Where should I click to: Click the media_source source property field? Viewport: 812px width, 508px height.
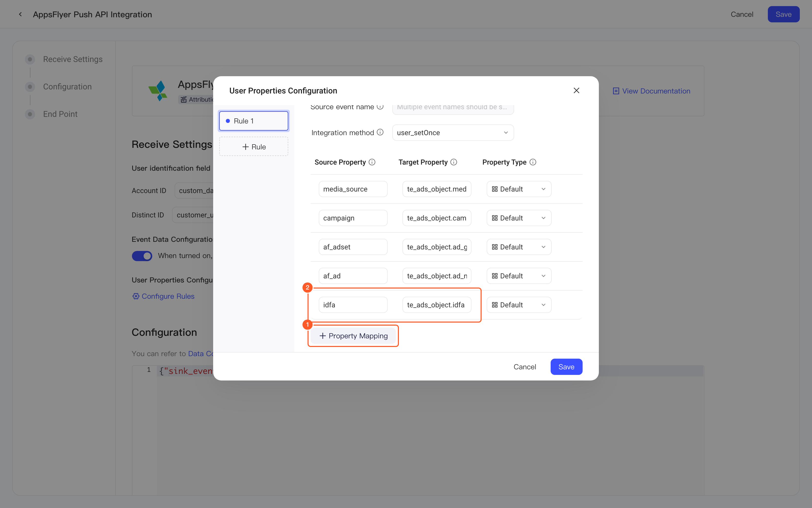pos(353,189)
